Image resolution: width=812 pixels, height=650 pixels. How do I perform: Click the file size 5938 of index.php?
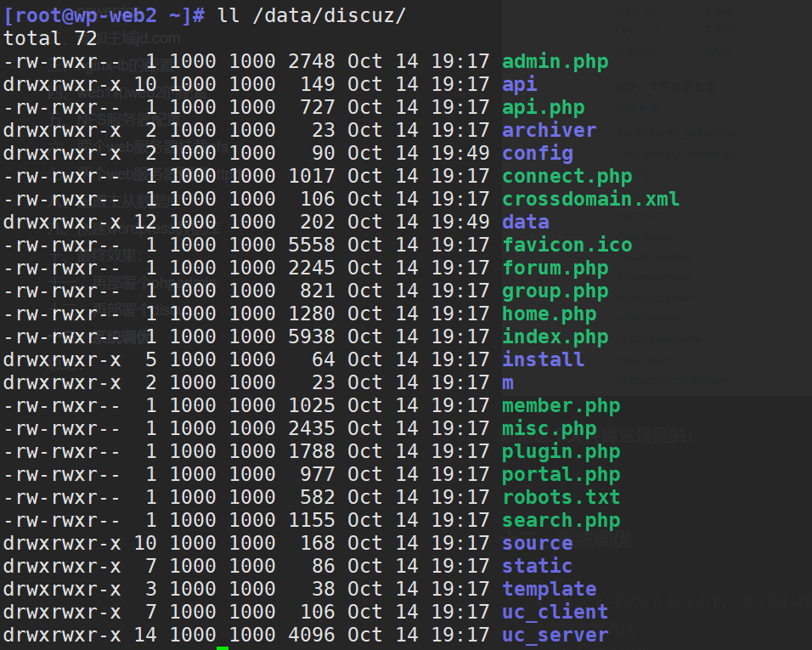312,337
